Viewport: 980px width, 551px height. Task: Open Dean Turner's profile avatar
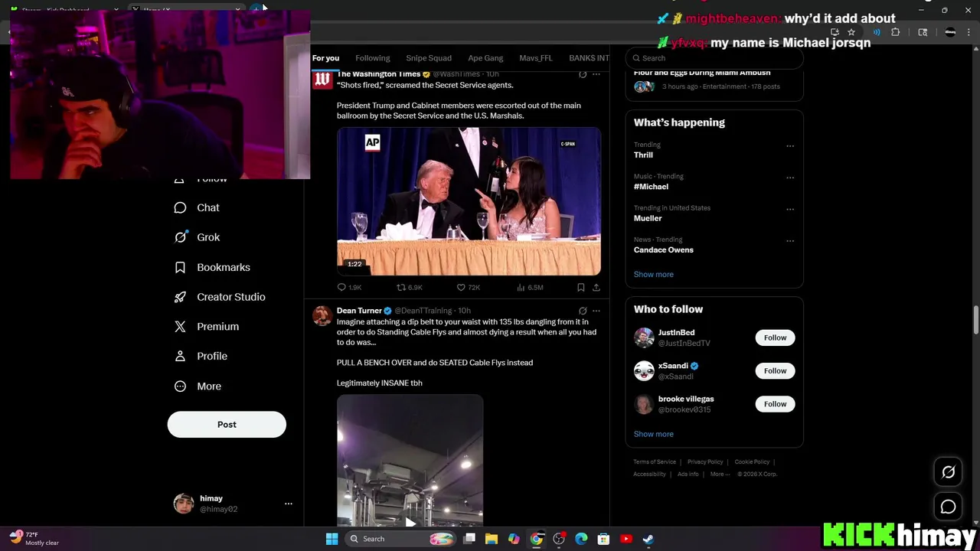coord(322,315)
